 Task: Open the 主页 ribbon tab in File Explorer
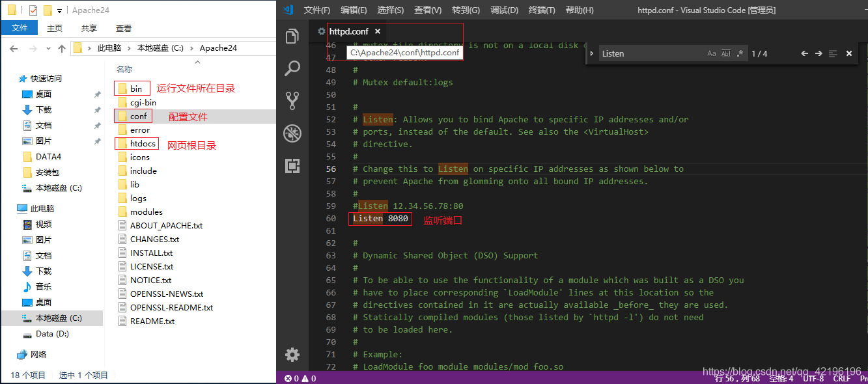click(55, 28)
